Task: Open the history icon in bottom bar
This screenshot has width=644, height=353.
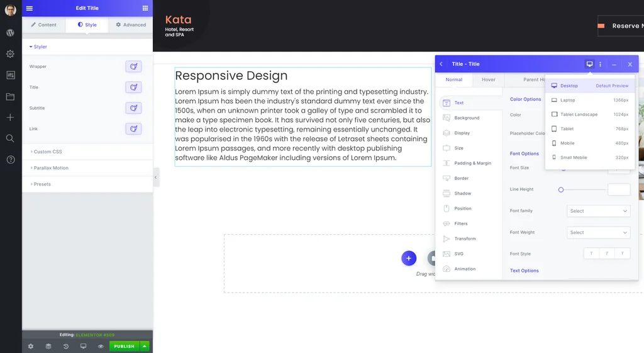Action: pos(65,347)
